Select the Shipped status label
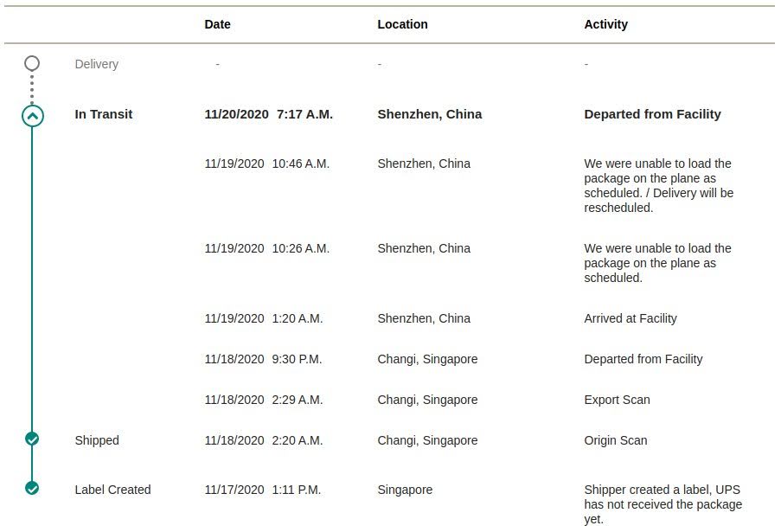781x532 pixels. [97, 440]
